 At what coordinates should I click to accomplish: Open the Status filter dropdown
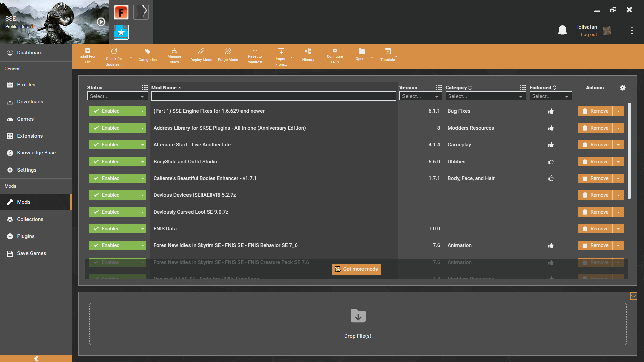(117, 96)
